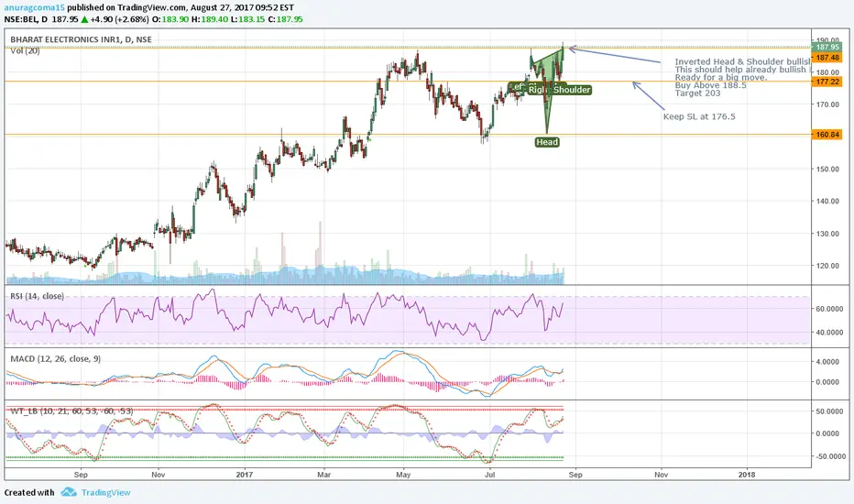Click the 60.0000 RSI axis label

point(829,309)
